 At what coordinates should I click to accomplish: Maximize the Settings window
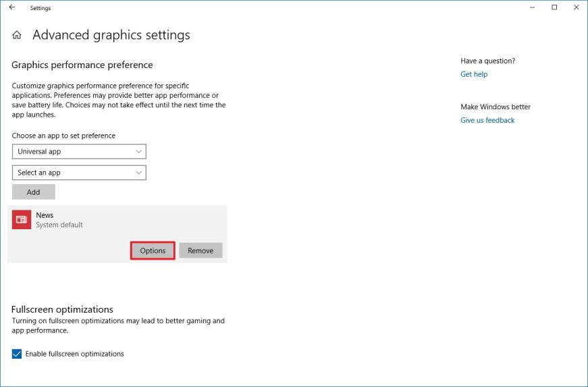(x=554, y=7)
